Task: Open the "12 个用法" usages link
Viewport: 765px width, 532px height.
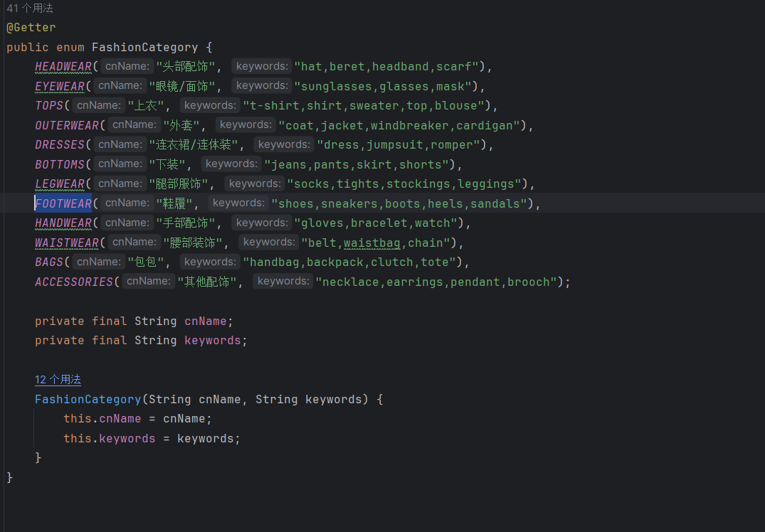Action: coord(58,379)
